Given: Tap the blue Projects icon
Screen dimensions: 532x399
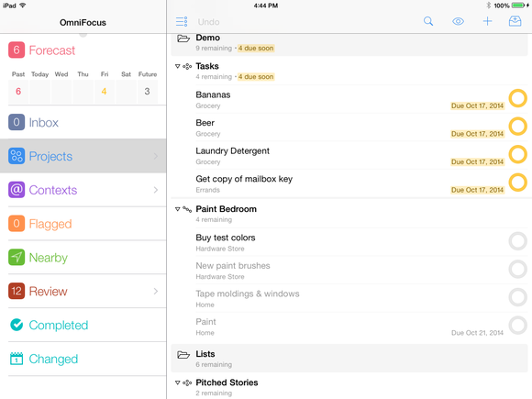Looking at the screenshot, I should 17,156.
